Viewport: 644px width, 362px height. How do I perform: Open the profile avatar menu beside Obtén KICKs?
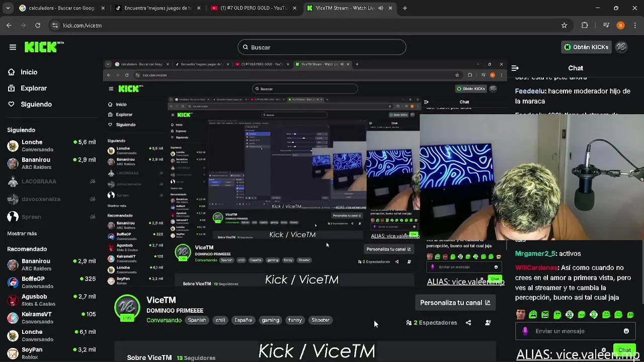621,47
